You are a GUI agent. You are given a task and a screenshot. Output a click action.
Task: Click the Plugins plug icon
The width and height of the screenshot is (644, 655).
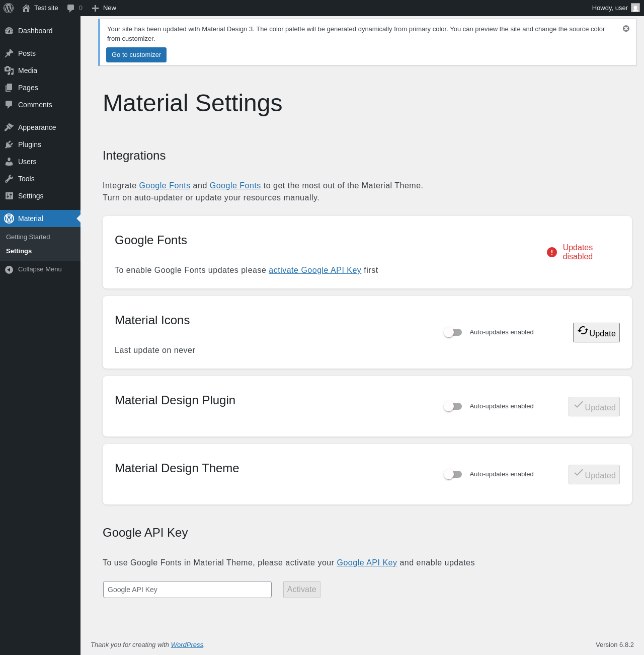(9, 144)
